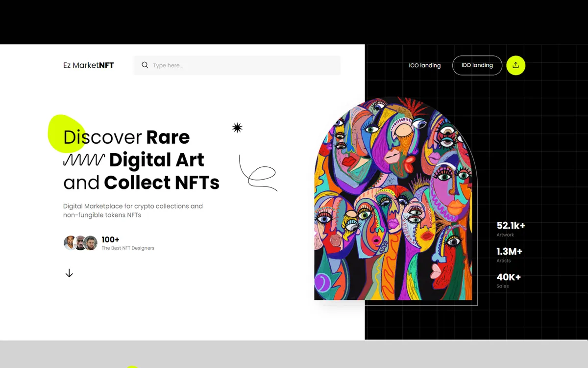588x368 pixels.
Task: Focus the 'Type here...' search field
Action: pos(237,65)
